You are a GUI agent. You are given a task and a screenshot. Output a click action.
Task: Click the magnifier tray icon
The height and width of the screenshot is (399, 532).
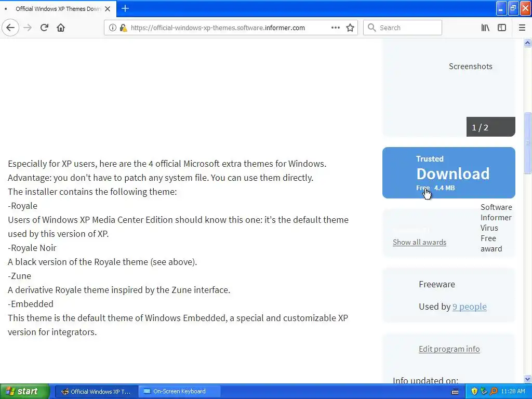tap(494, 391)
